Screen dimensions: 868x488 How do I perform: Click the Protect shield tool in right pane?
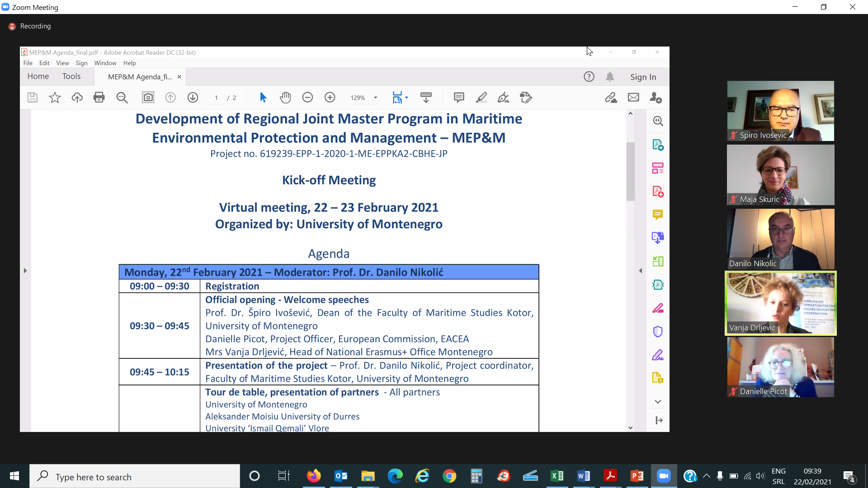658,332
